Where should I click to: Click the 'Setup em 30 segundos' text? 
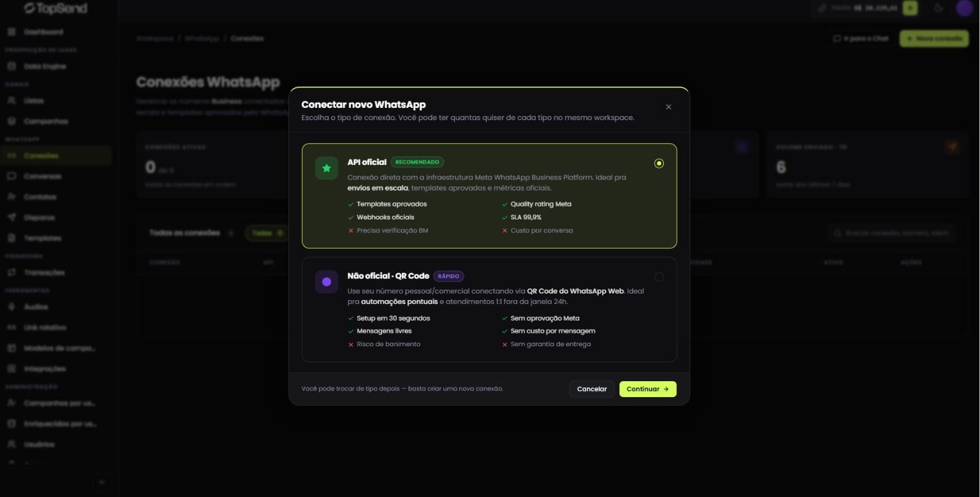393,318
